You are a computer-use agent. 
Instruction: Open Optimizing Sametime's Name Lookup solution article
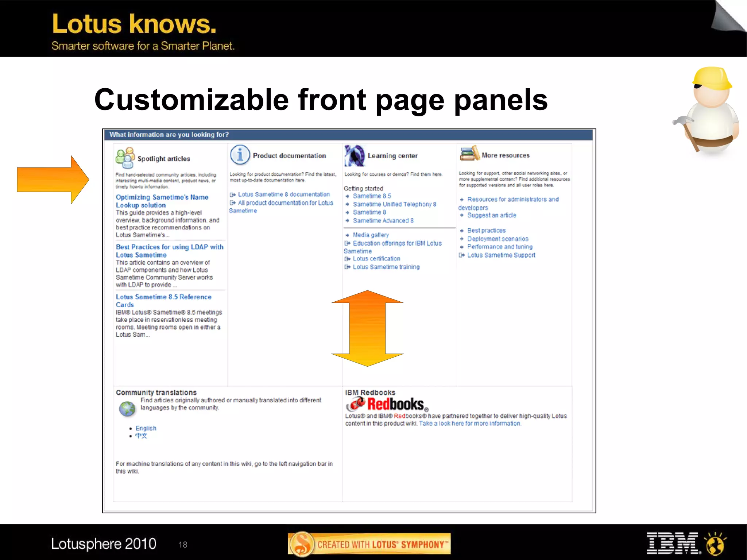pos(162,201)
